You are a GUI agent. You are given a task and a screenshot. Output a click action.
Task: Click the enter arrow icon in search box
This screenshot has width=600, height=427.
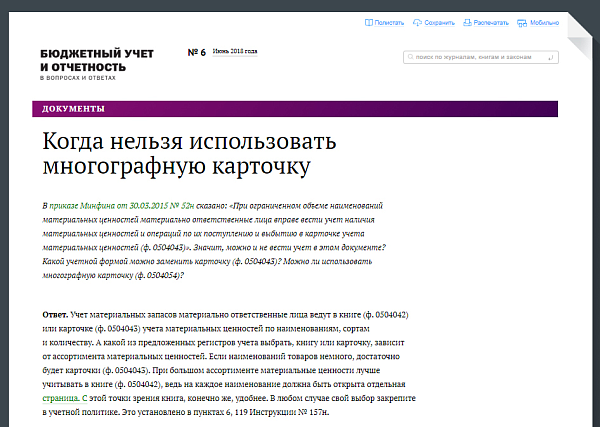click(x=551, y=57)
